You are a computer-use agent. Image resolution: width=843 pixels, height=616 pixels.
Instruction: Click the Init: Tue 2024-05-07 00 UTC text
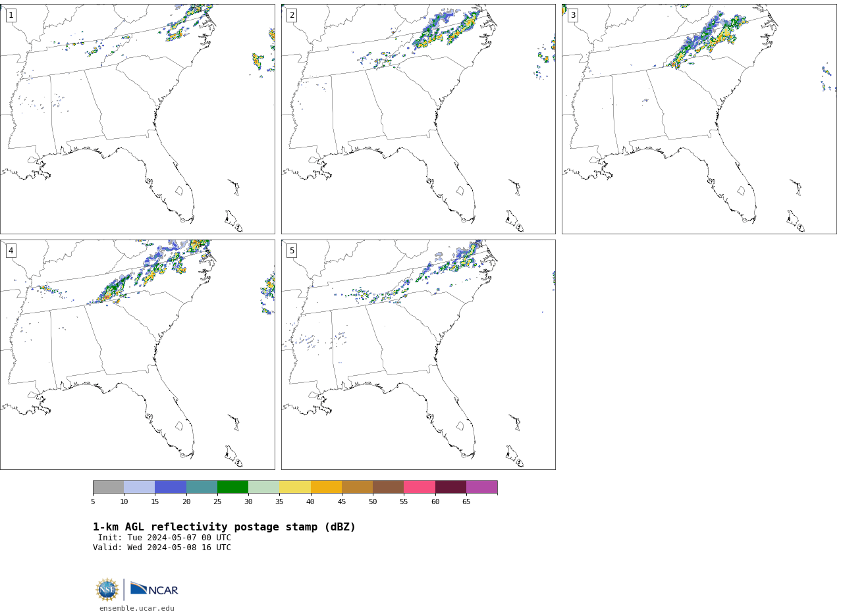tap(165, 538)
